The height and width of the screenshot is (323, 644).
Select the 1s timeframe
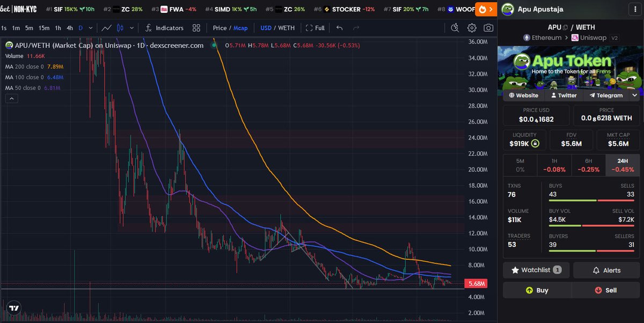4,28
